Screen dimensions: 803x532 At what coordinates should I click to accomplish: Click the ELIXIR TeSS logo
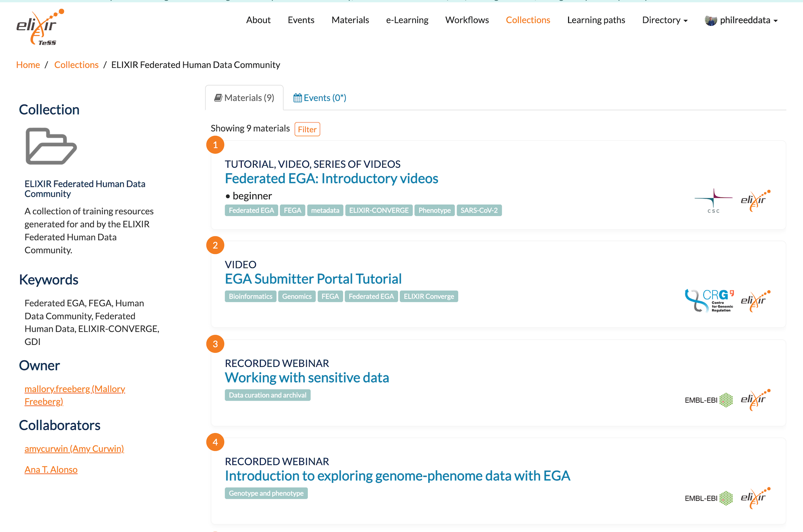click(40, 27)
